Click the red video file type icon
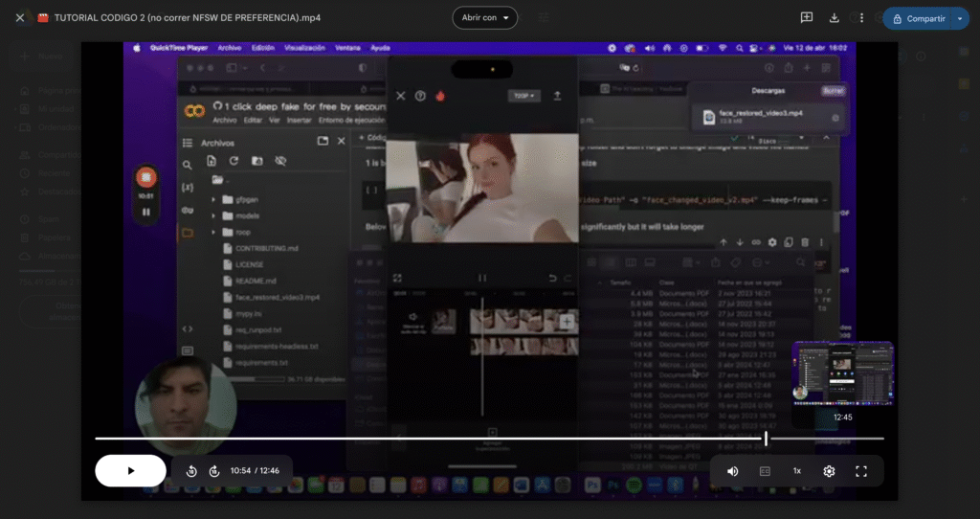Viewport: 980px width, 519px height. 42,18
